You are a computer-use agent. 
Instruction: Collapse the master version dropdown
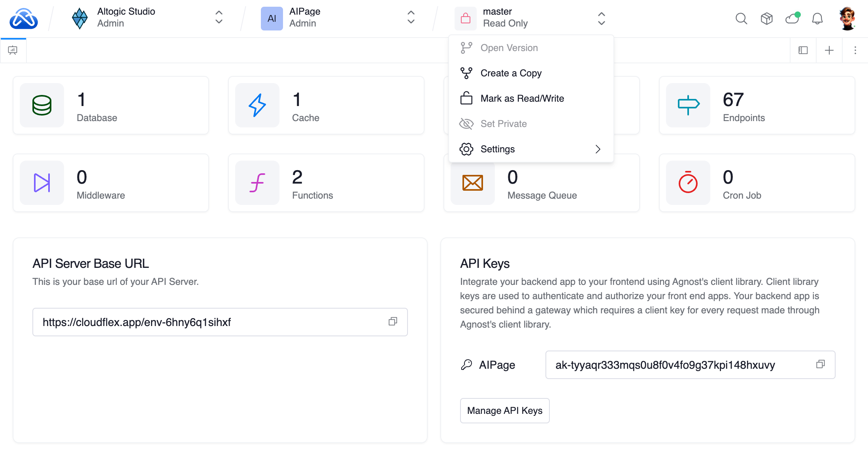(x=601, y=18)
